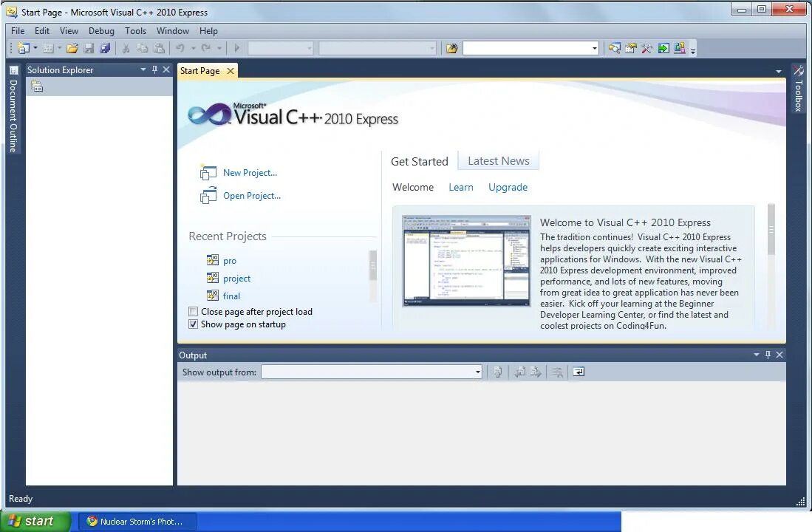Click the New Project toolbar icon
This screenshot has width=812, height=532.
point(23,48)
